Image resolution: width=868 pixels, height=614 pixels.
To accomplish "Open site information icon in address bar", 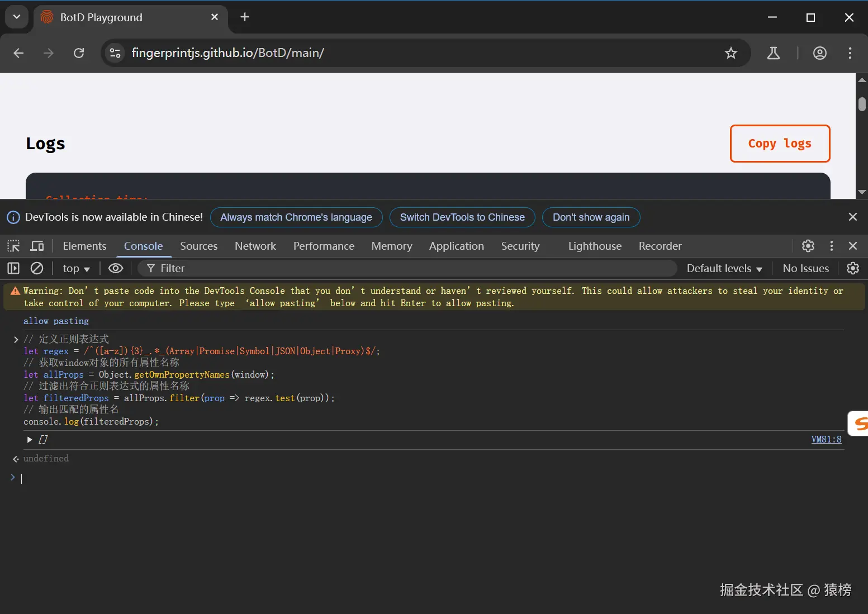I will [115, 53].
